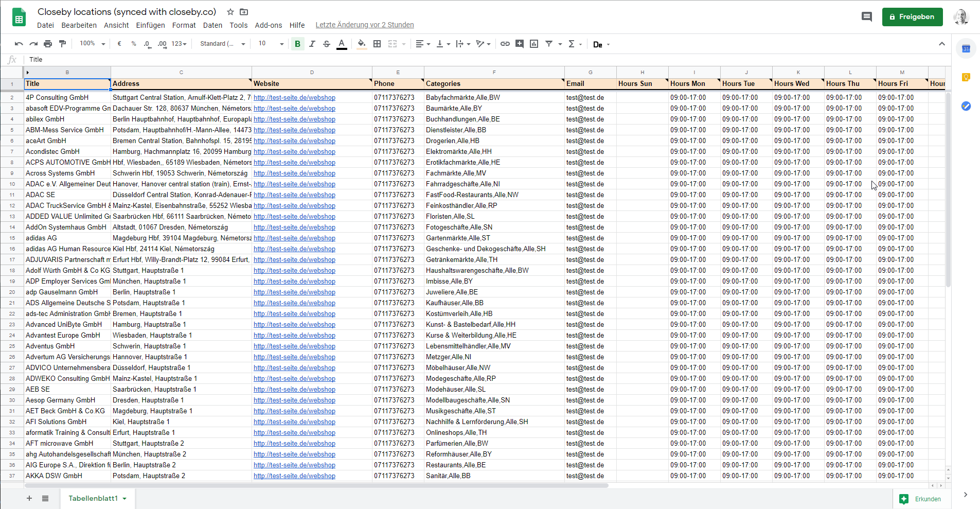Apply percent format to the selection
This screenshot has height=509, width=980.
134,44
